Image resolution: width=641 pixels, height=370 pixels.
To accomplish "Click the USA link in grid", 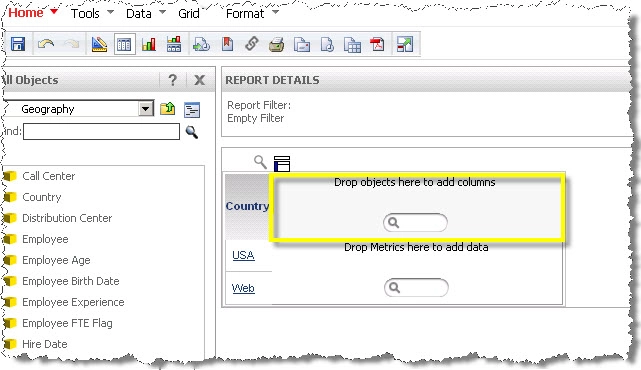I will pyautogui.click(x=243, y=255).
